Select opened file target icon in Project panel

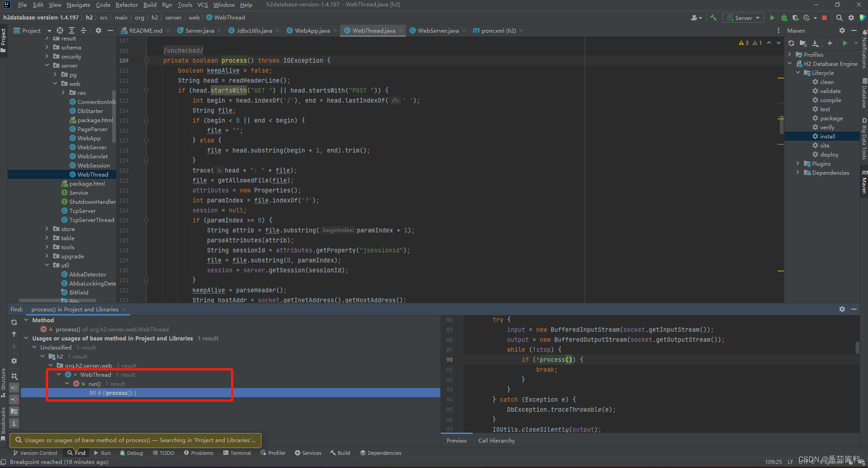(60, 30)
